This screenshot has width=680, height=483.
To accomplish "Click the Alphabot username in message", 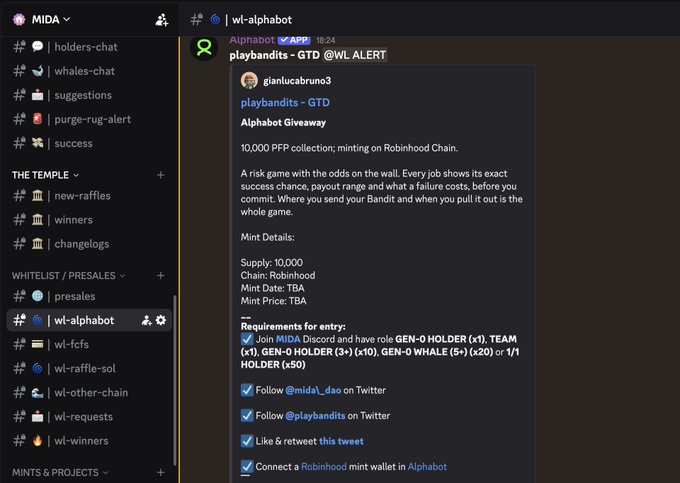I will (252, 40).
